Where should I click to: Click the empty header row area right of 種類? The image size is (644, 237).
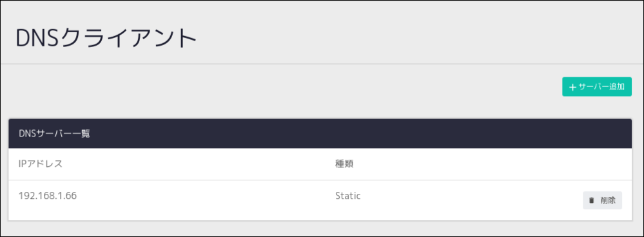pyautogui.click(x=492, y=164)
